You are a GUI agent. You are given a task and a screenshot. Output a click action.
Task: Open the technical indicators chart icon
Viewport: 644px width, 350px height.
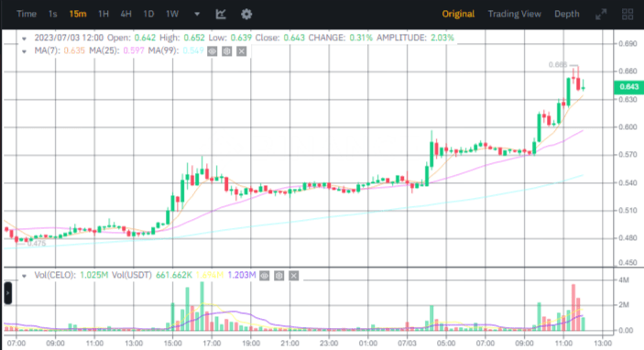221,14
